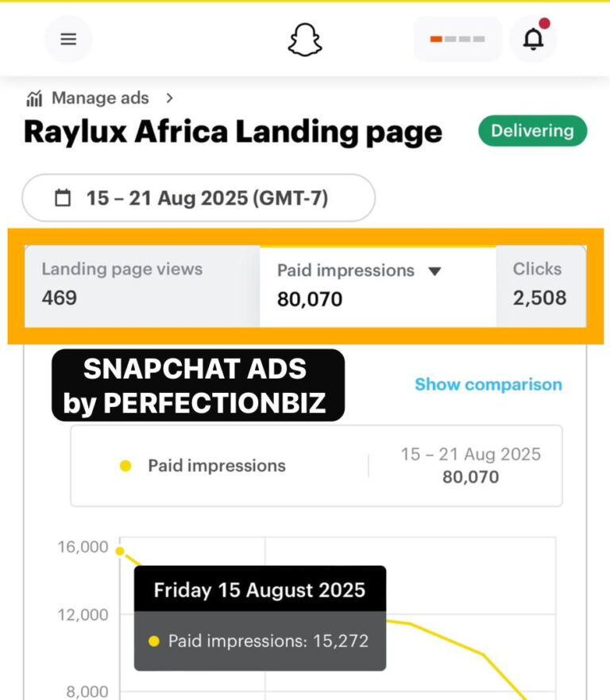610x700 pixels.
Task: Click the Delivering status badge
Action: (x=532, y=131)
